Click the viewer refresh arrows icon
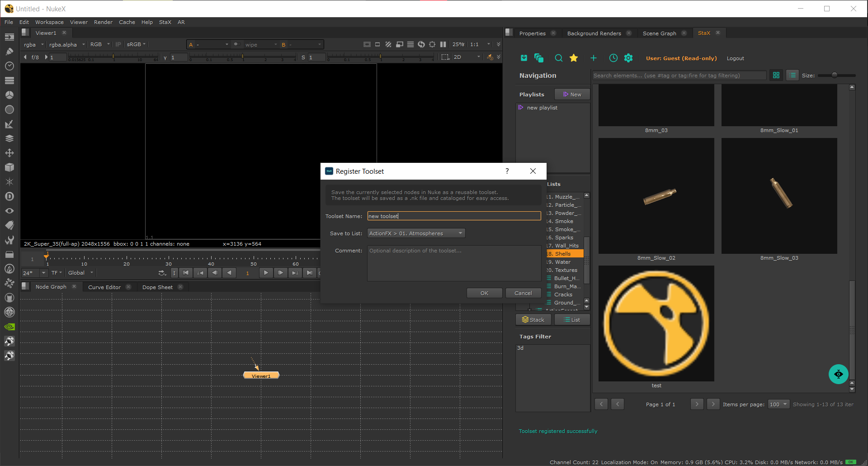The height and width of the screenshot is (466, 868). (x=421, y=44)
